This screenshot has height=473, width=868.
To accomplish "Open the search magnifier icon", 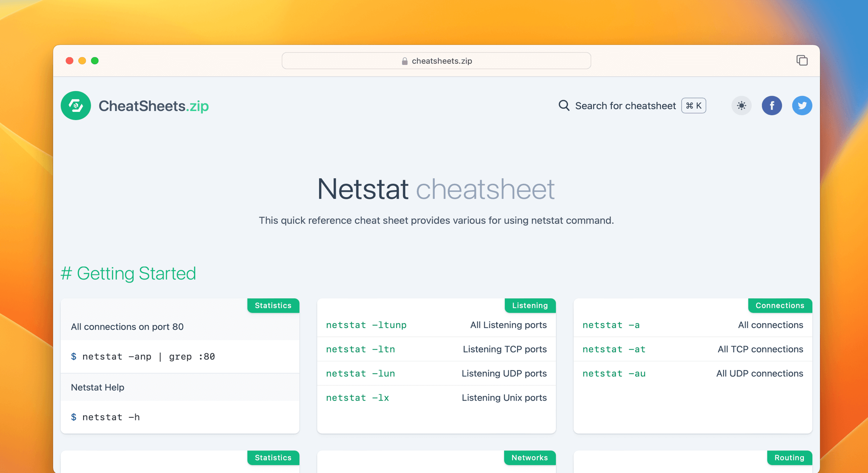I will pyautogui.click(x=563, y=106).
